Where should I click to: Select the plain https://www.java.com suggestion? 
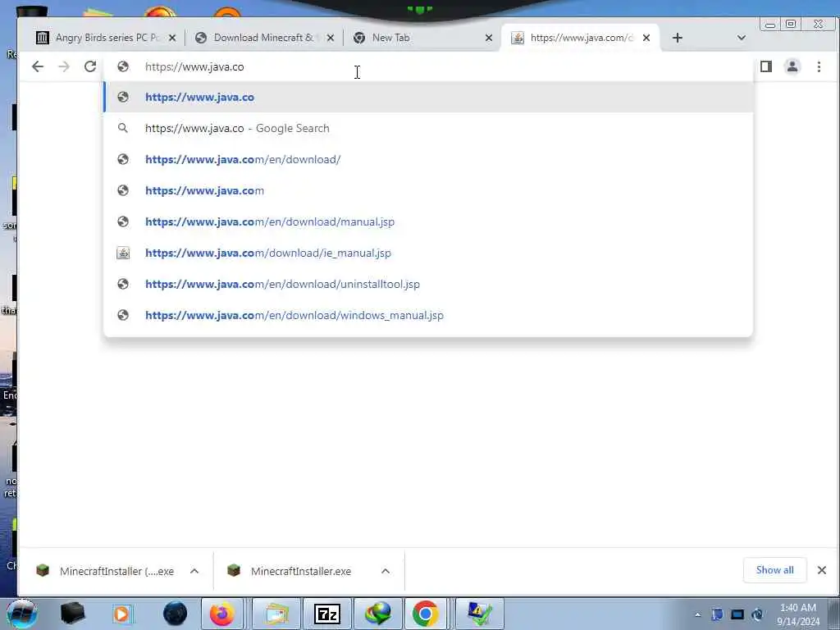[428, 190]
